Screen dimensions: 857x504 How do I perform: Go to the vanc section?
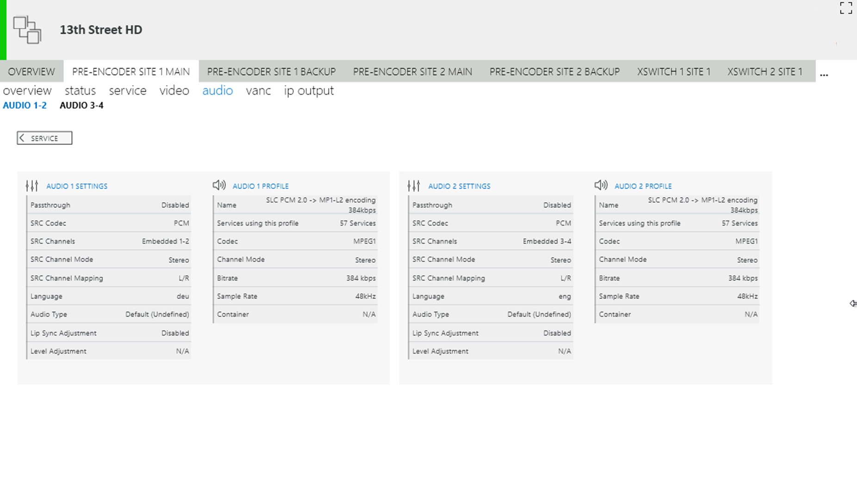(x=258, y=91)
